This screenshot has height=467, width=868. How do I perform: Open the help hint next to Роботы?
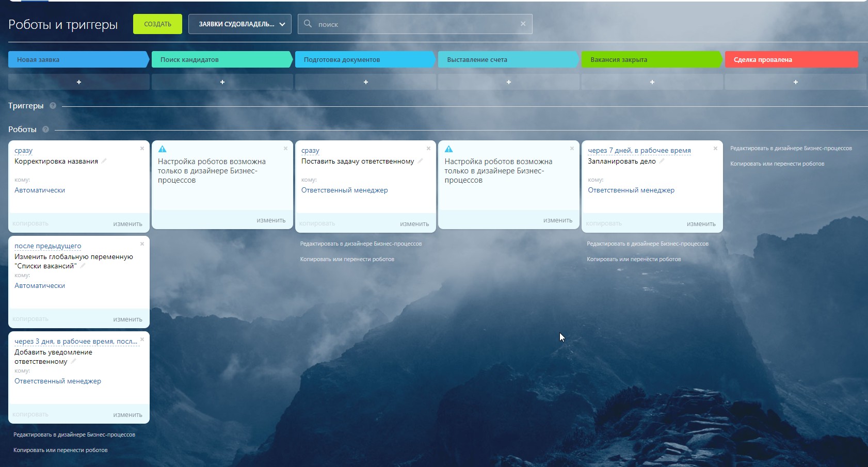45,130
